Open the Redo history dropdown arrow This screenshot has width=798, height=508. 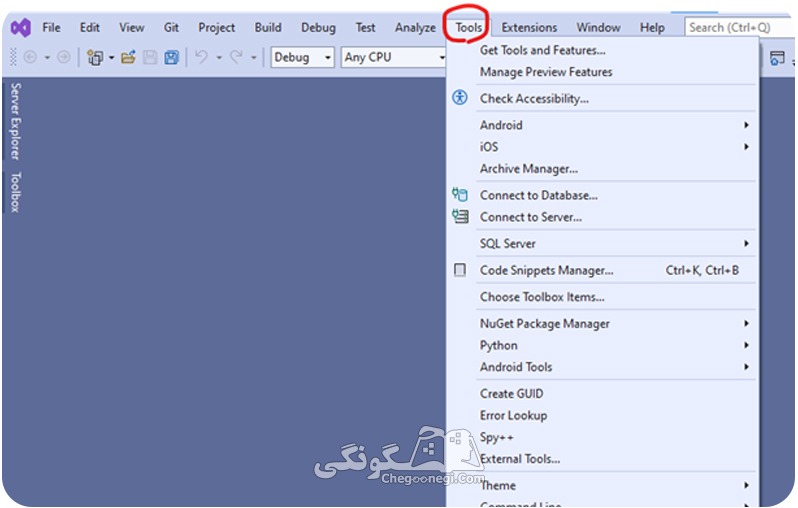click(253, 58)
